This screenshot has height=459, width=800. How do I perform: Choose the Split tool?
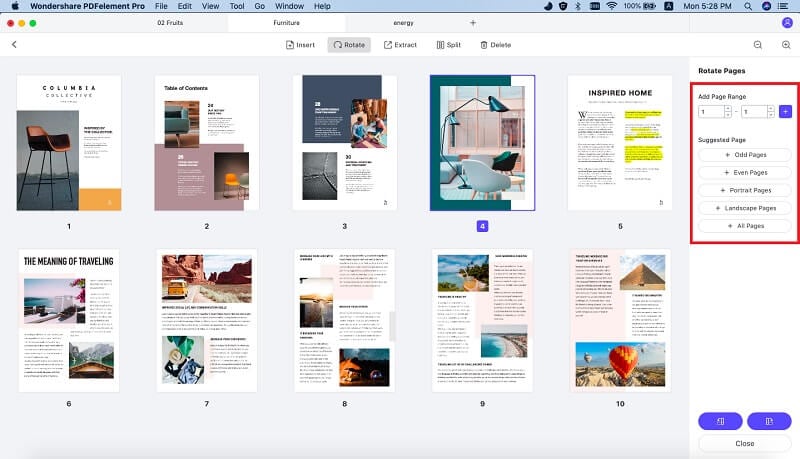pyautogui.click(x=448, y=45)
